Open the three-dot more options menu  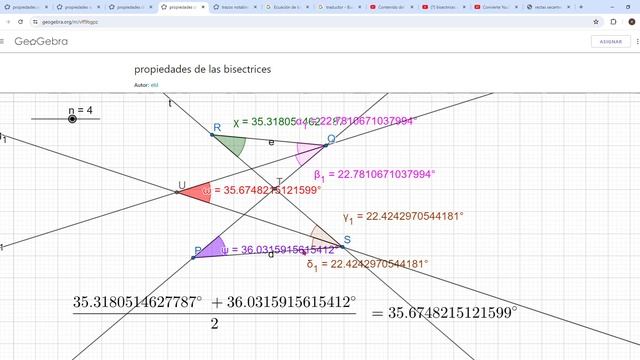(637, 41)
